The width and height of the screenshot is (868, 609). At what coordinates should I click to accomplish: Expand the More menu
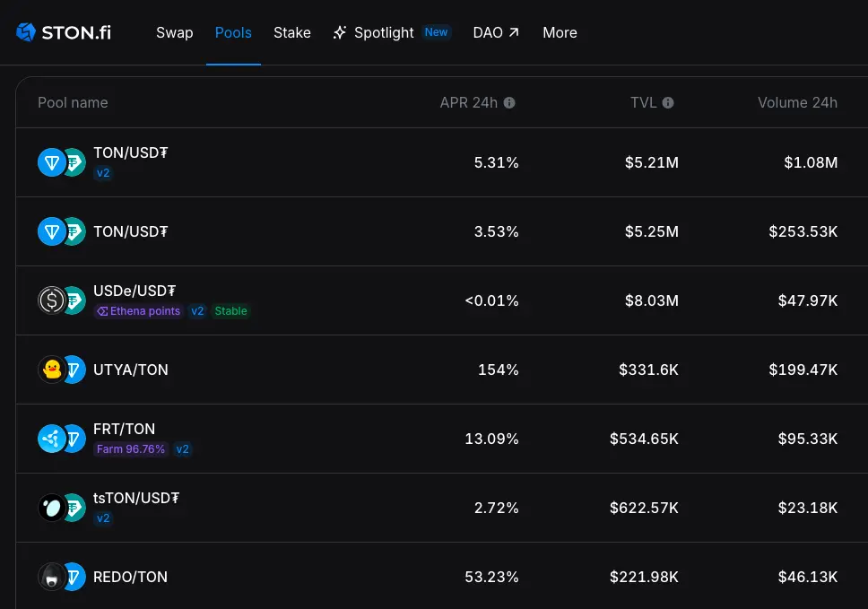tap(560, 33)
